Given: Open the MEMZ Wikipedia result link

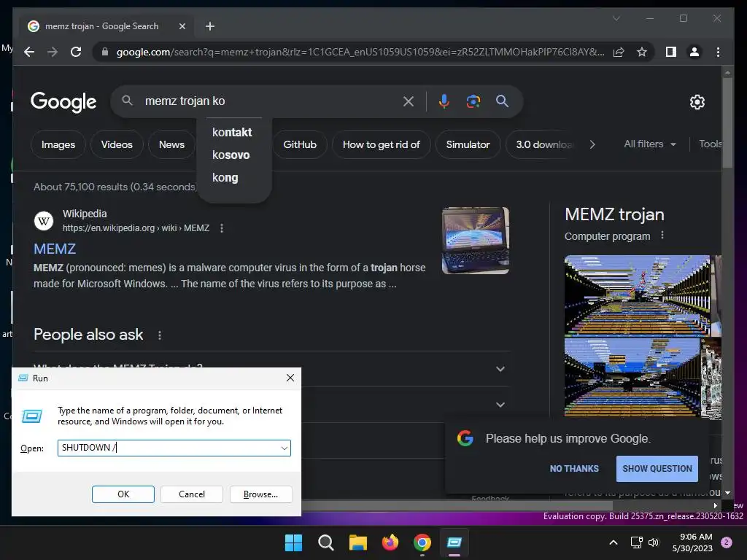Looking at the screenshot, I should 54,249.
